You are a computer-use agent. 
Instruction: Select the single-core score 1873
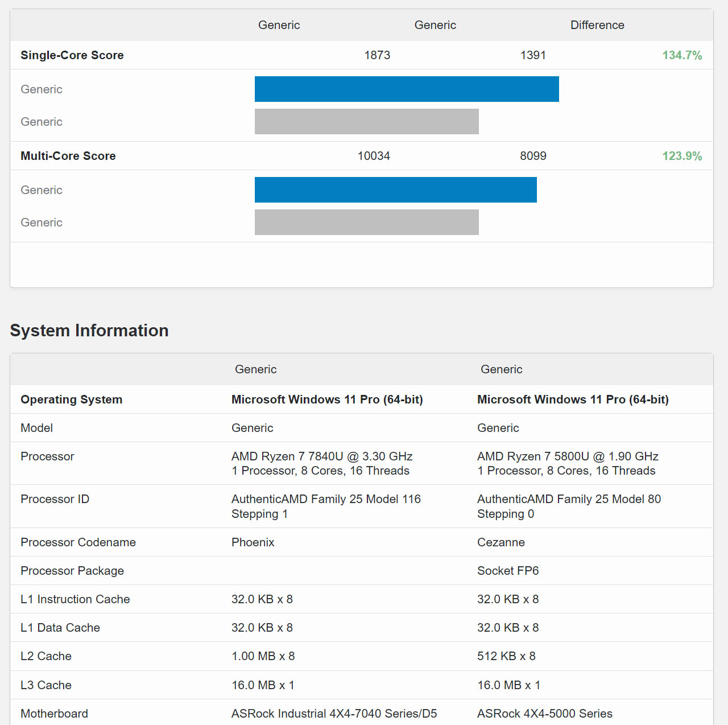click(377, 55)
